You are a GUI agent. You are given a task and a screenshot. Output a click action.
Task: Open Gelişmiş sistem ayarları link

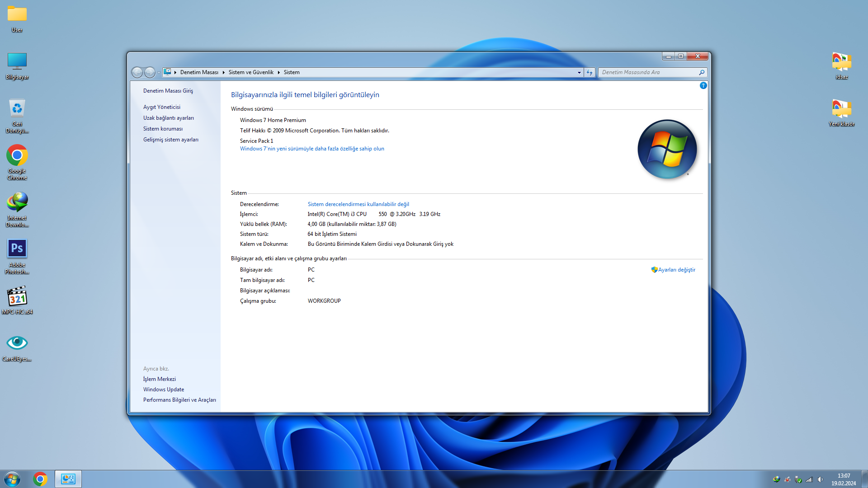[170, 140]
